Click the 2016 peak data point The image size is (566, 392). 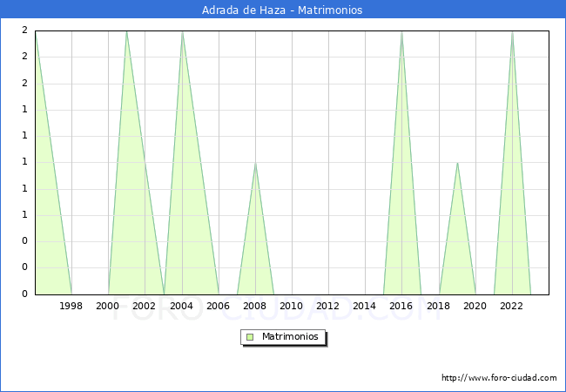[401, 31]
